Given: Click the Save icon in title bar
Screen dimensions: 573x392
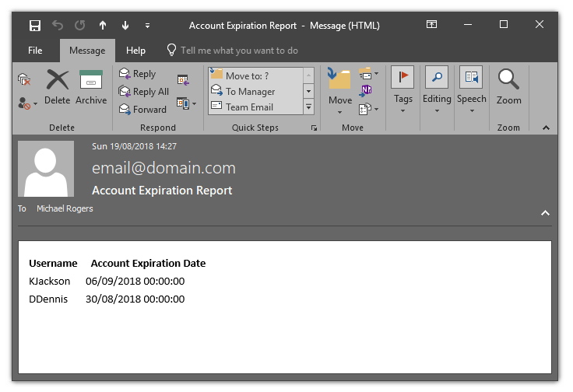Looking at the screenshot, I should point(35,26).
